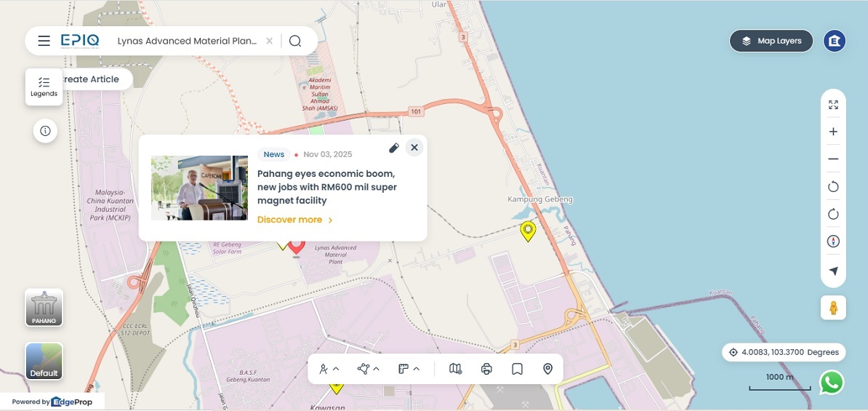Click the Pahang eyes economic boom headline
The image size is (868, 411).
327,187
